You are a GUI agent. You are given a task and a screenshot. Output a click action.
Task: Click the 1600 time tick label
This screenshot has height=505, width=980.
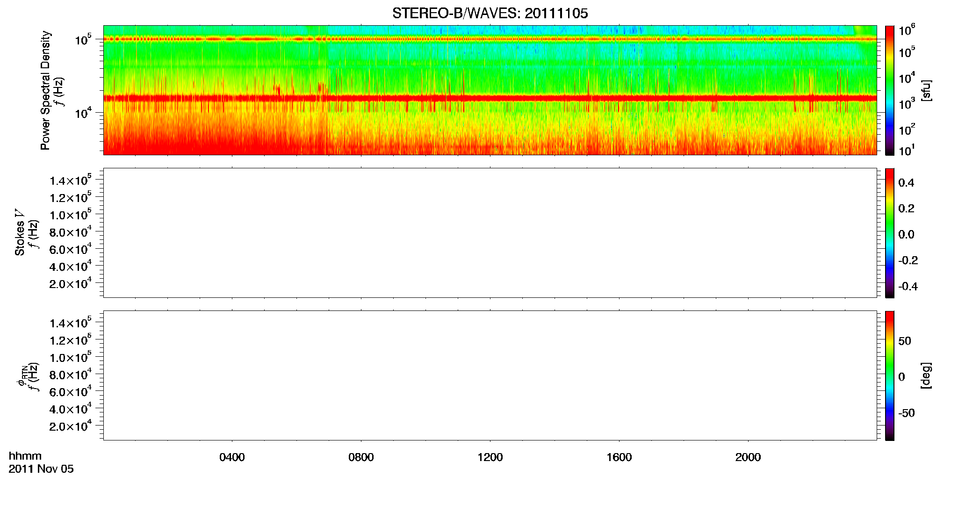tap(619, 457)
